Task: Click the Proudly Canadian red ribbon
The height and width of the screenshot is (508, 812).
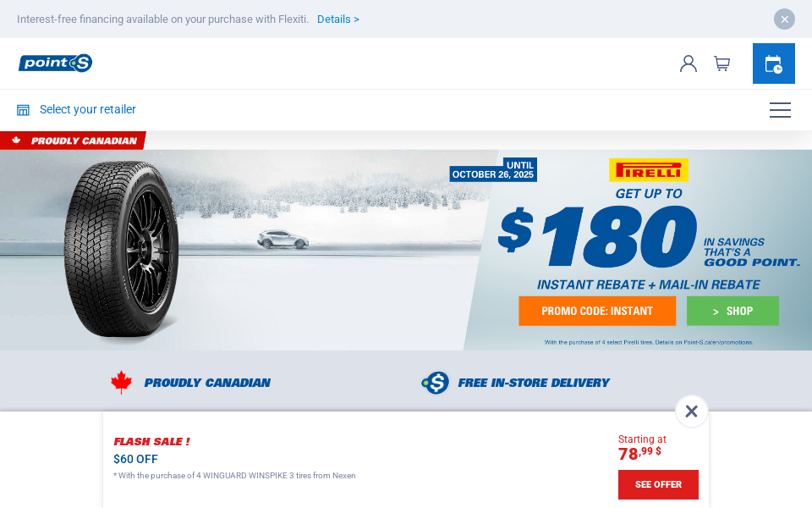Action: point(73,141)
